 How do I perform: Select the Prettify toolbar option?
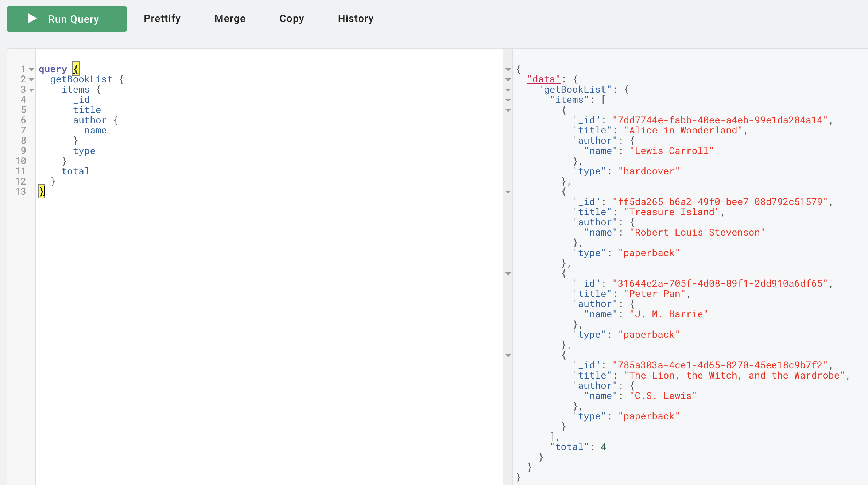[x=162, y=19]
